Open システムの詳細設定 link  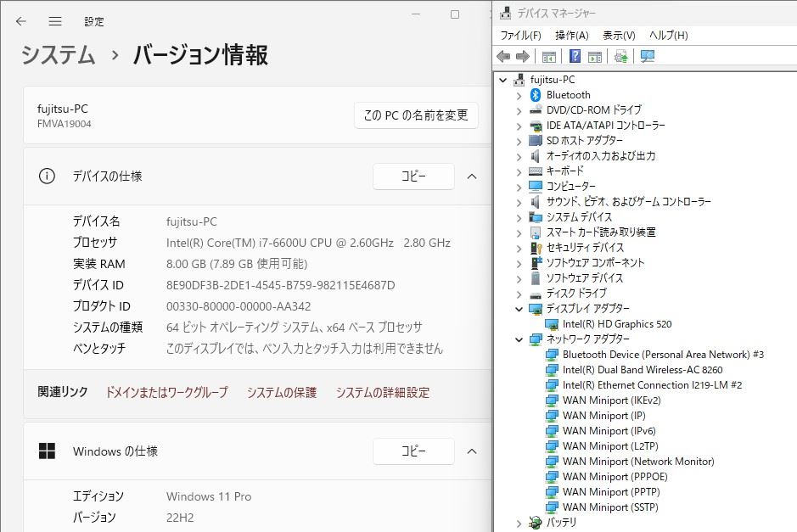pyautogui.click(x=383, y=392)
